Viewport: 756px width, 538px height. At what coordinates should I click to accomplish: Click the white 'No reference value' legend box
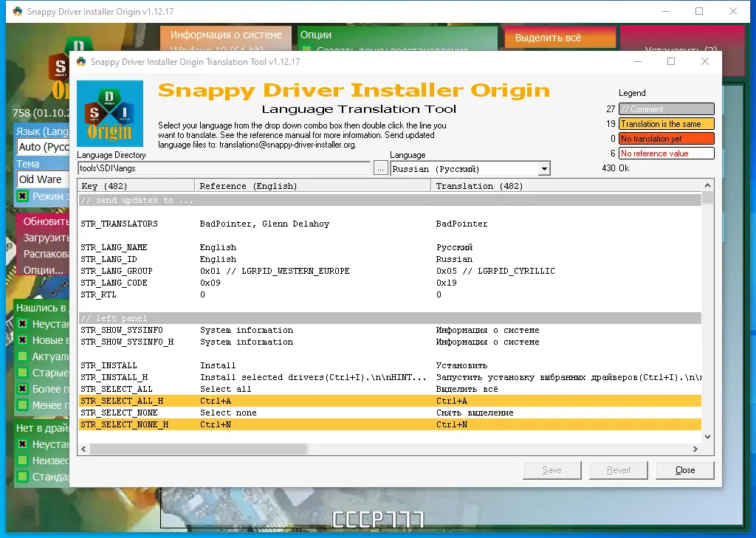coord(667,154)
